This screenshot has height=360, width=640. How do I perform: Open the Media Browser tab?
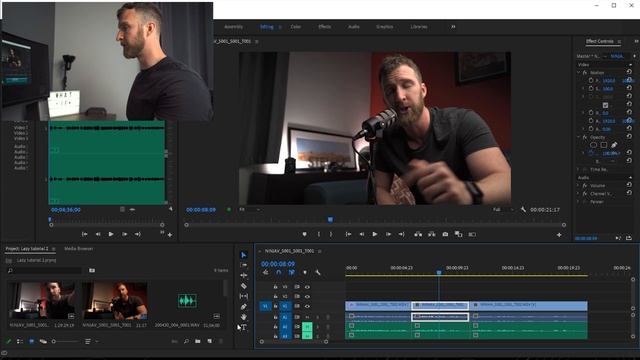78,249
